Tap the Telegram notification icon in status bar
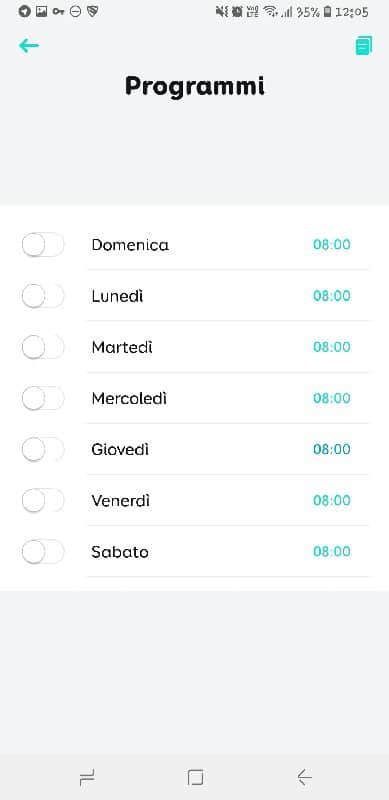This screenshot has height=800, width=389. tap(24, 11)
